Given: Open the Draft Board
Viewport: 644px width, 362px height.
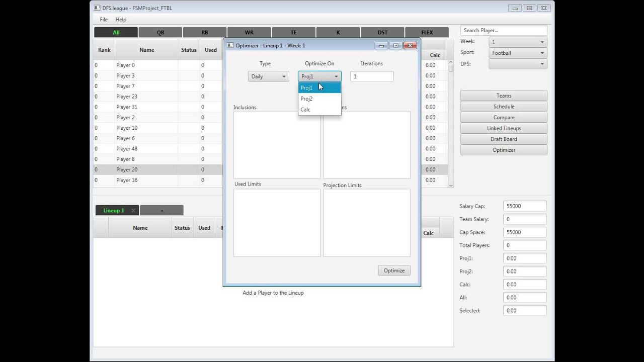Looking at the screenshot, I should pyautogui.click(x=504, y=139).
